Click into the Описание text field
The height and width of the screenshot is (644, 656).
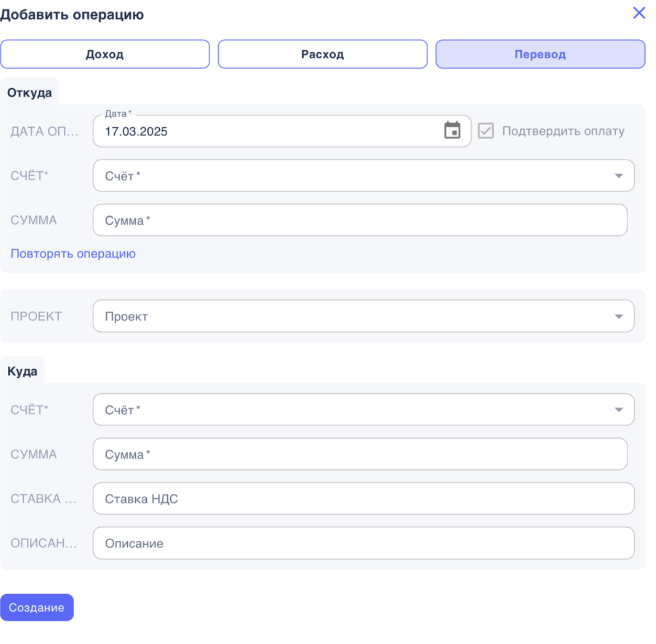[x=363, y=543]
